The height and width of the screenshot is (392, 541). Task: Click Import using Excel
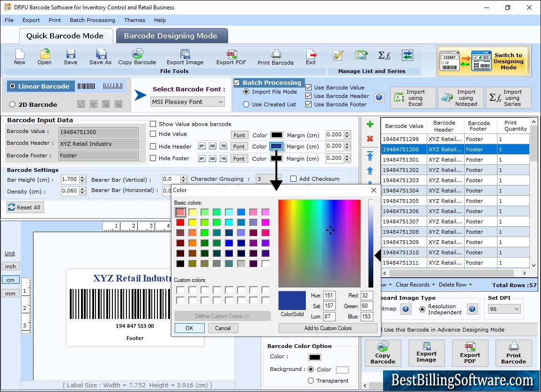click(x=413, y=98)
